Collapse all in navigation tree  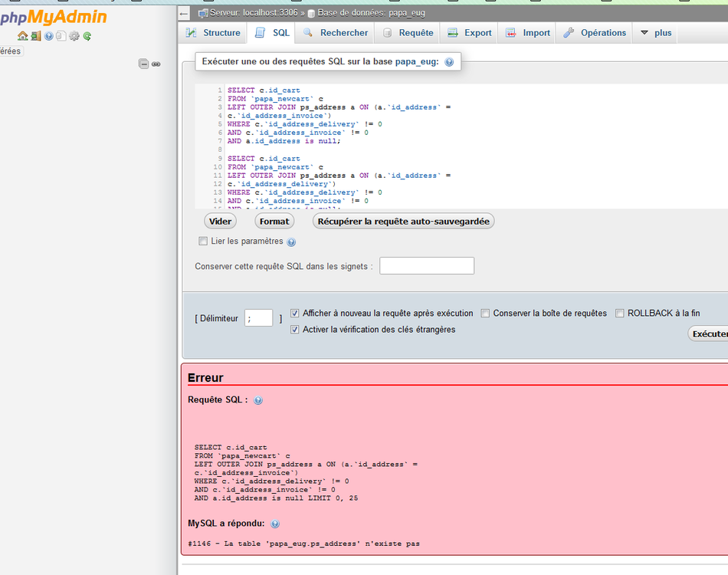coord(143,64)
